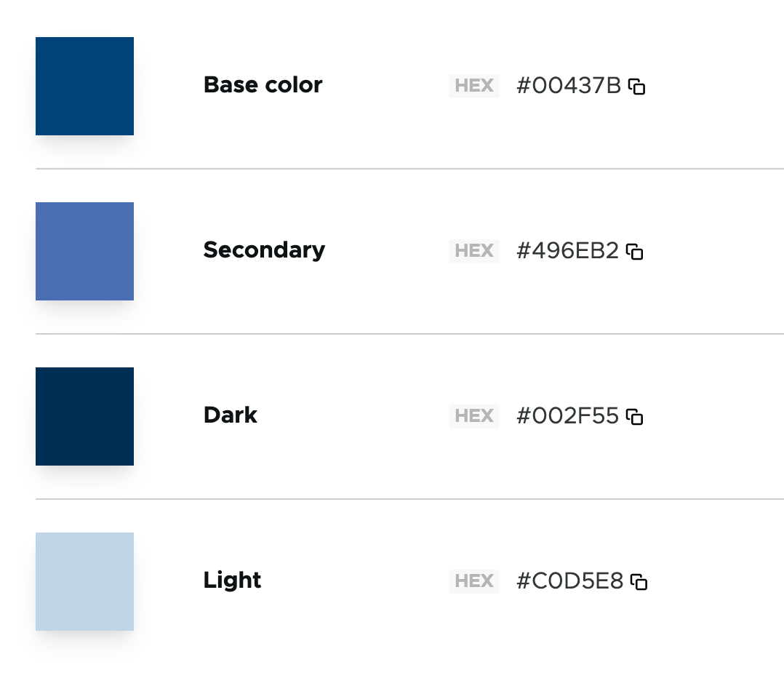Click the Secondary color swatch
Viewport: 784px width, 678px height.
[84, 251]
